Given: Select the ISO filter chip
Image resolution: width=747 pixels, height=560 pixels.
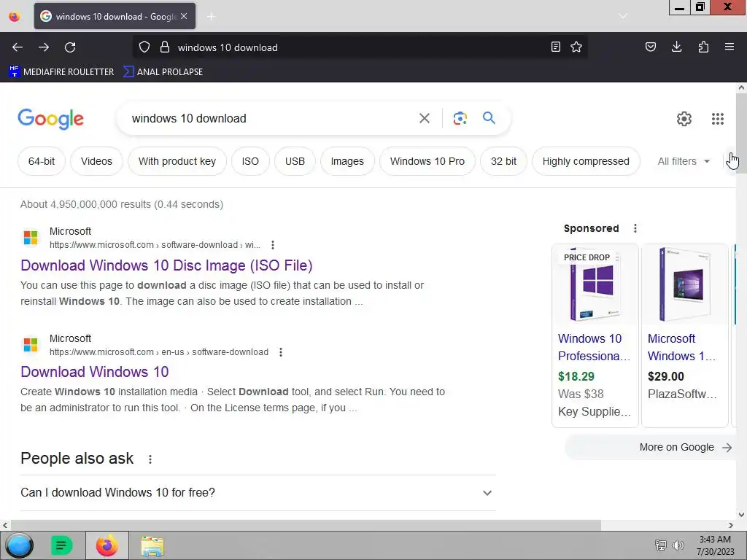Looking at the screenshot, I should (250, 161).
